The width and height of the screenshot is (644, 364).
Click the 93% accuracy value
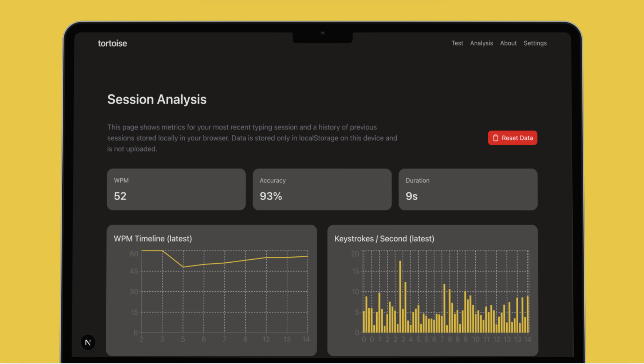pos(271,196)
